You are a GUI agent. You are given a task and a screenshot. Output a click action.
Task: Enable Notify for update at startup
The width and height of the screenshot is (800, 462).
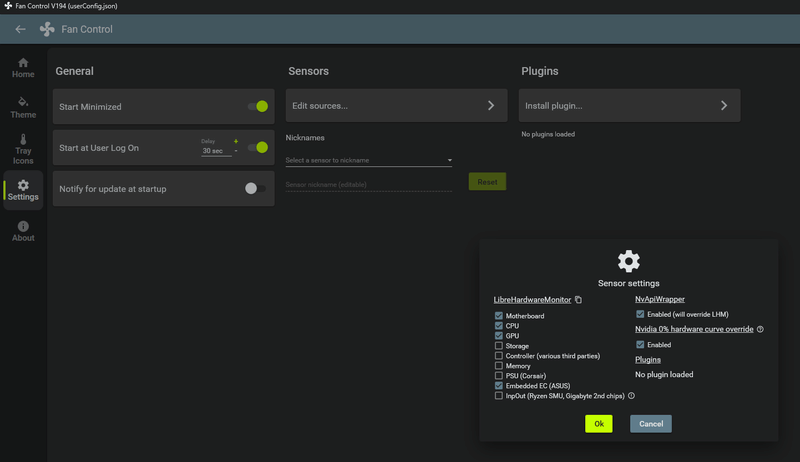(256, 188)
